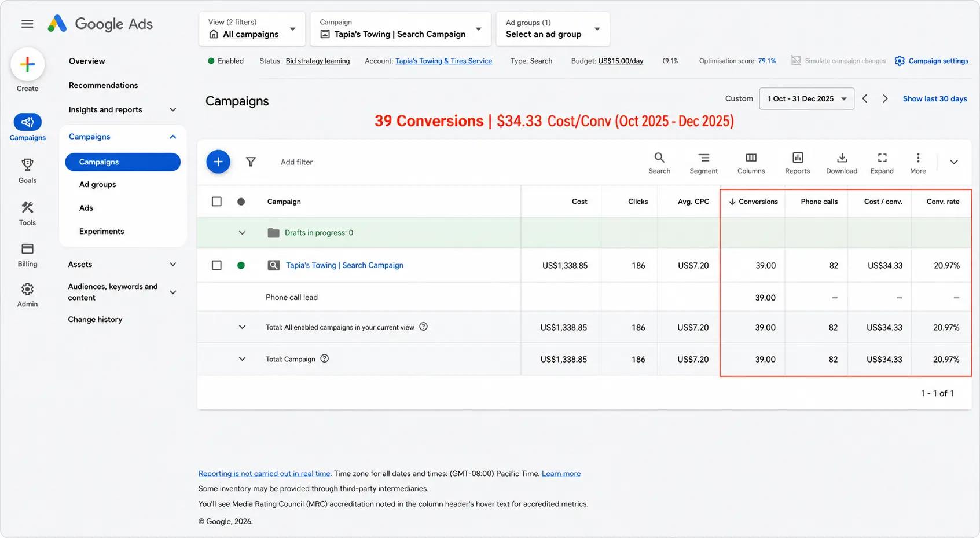Click the search campaign type icon
This screenshot has width=980, height=538.
pyautogui.click(x=274, y=265)
